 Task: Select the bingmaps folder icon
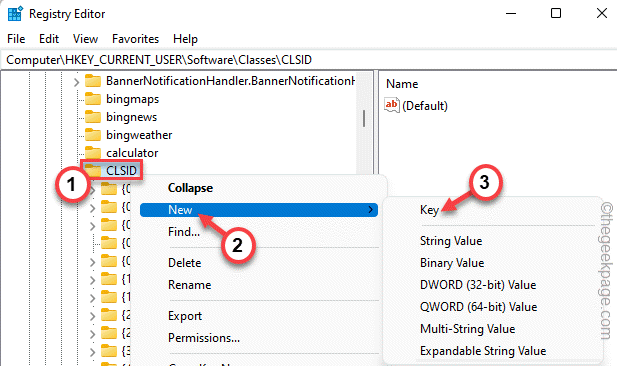[93, 99]
